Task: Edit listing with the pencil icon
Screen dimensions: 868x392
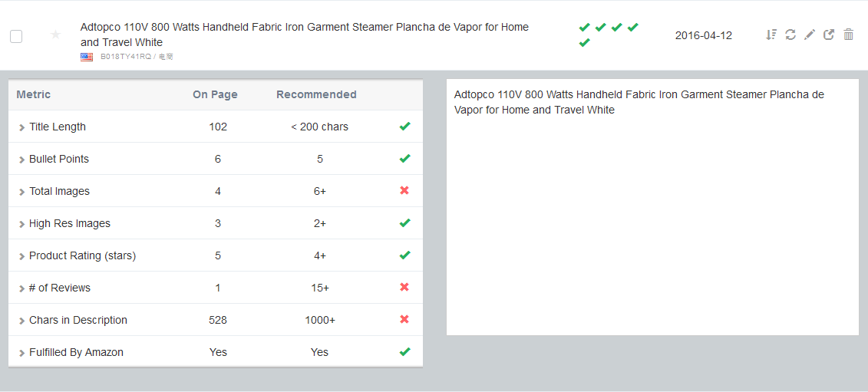Action: click(810, 35)
